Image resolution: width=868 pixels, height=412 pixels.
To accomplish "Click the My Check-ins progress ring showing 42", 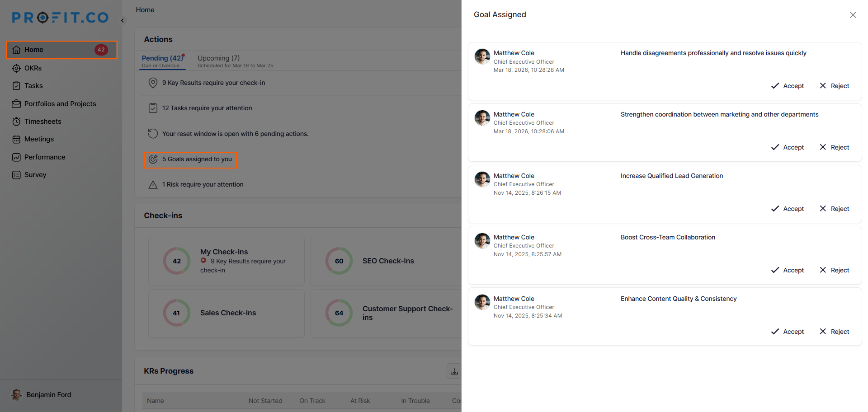I will click(177, 261).
